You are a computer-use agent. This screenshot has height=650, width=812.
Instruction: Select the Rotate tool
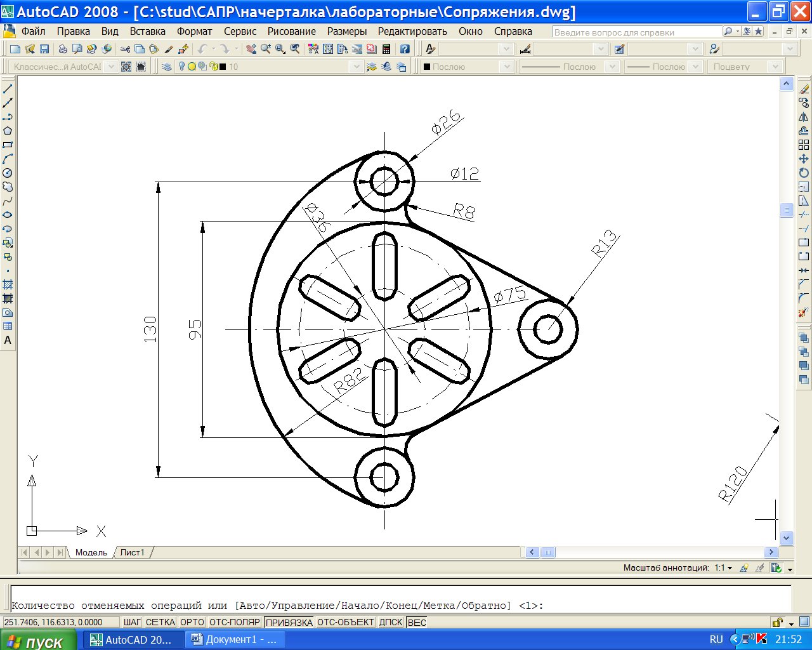804,173
